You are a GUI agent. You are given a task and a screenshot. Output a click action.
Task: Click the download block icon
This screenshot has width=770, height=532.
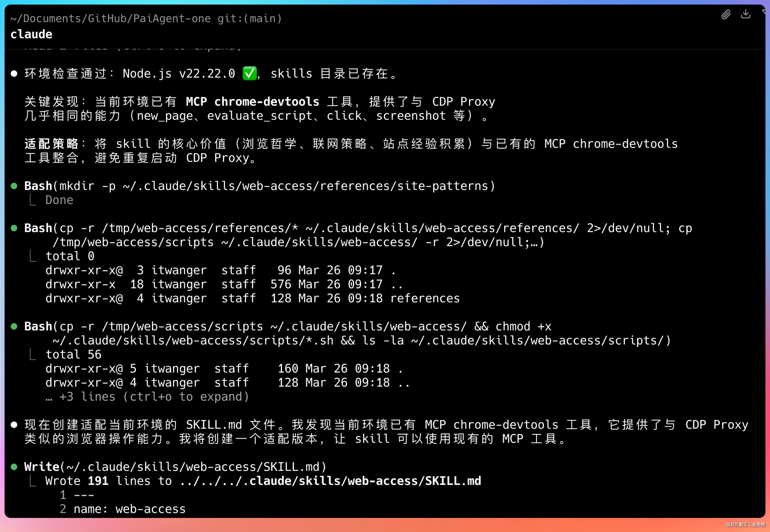pos(745,14)
